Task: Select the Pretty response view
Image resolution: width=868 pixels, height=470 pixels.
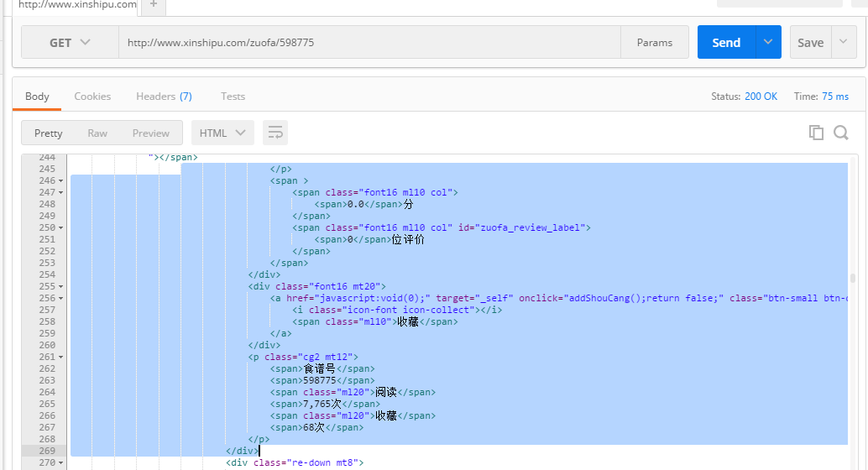Action: tap(49, 133)
